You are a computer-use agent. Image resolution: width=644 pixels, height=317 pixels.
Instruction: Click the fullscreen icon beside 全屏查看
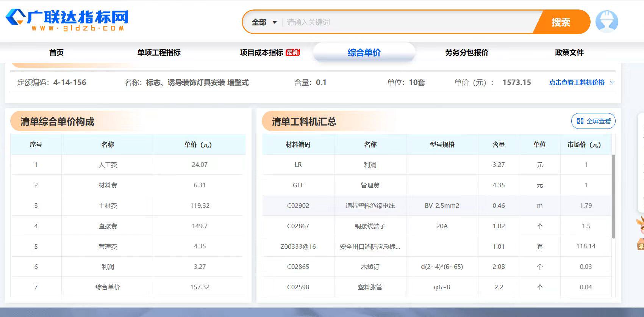(580, 121)
